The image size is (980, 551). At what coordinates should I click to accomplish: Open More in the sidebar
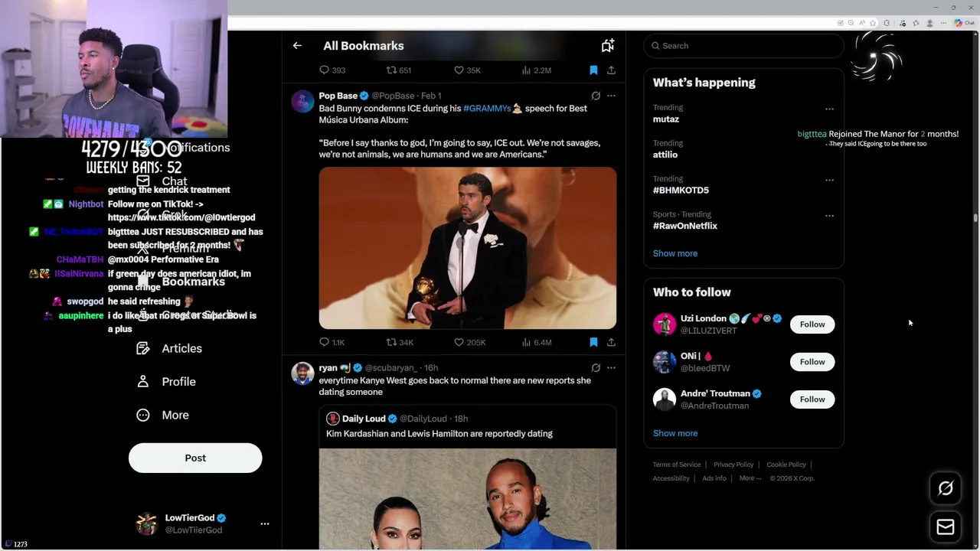[162, 415]
